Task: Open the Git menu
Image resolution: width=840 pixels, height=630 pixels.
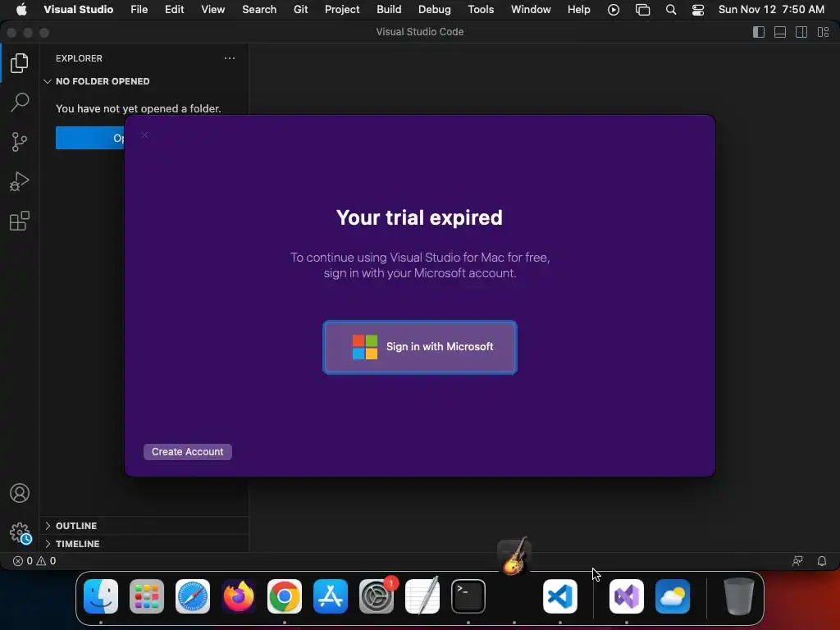Action: coord(300,10)
